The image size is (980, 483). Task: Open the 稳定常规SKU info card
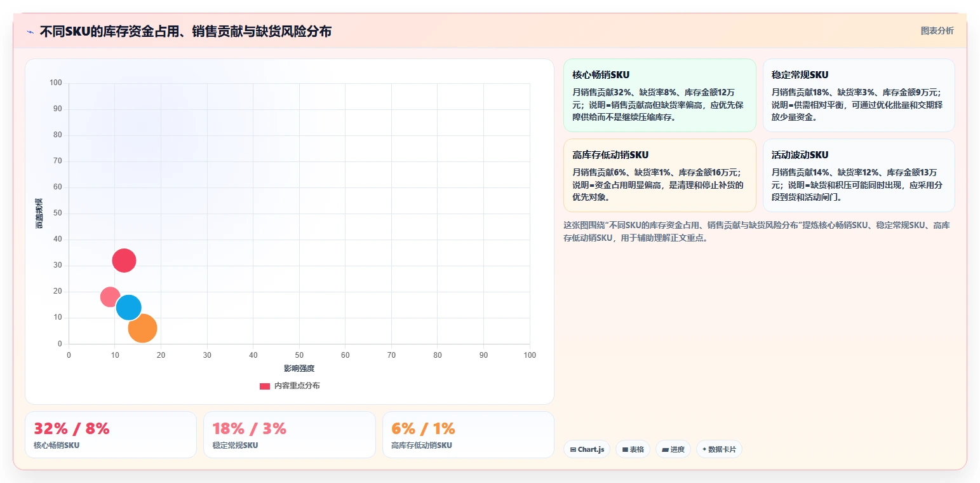coord(859,95)
